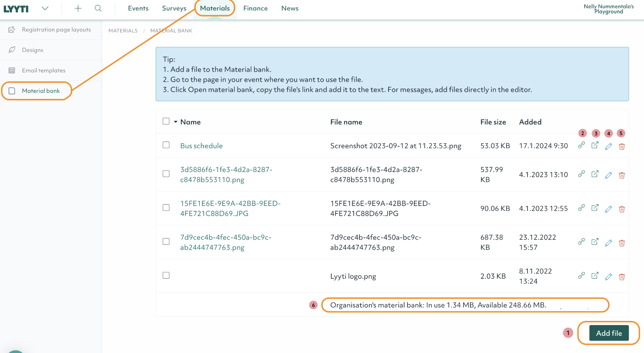Open the sort arrow beside Name column
Viewport: 644px width, 353px height.
[x=176, y=122]
